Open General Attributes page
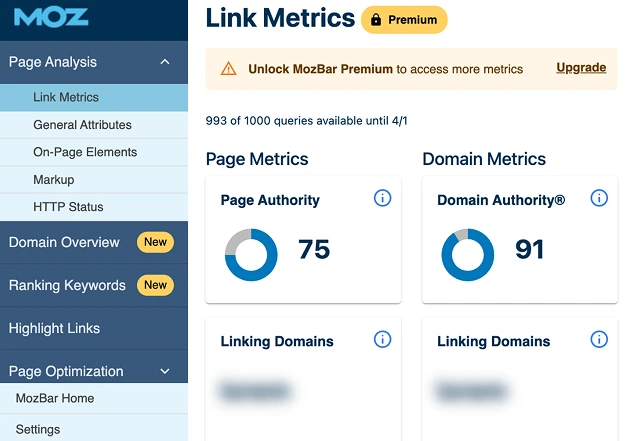The height and width of the screenshot is (441, 625). 82,125
